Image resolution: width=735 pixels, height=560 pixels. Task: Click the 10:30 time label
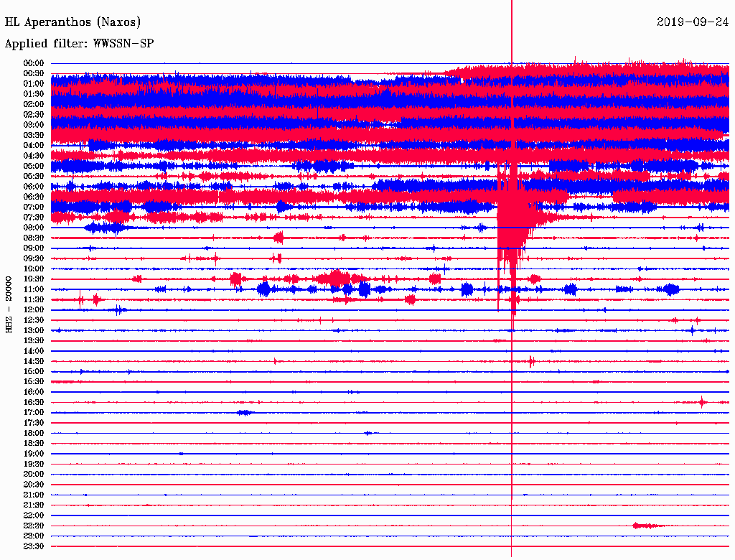coord(34,279)
